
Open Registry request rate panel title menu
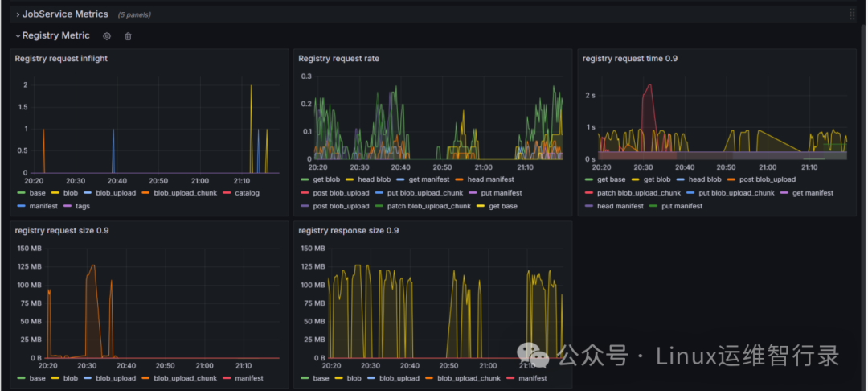(339, 58)
